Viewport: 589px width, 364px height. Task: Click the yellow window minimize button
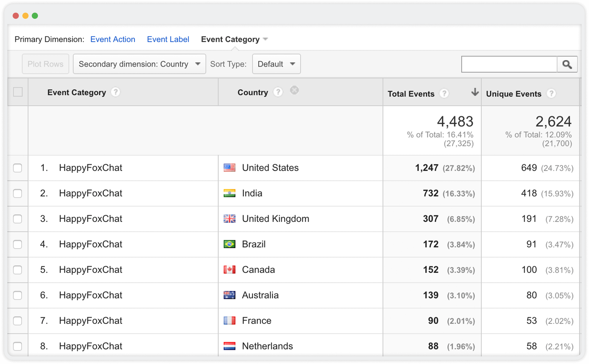tap(26, 16)
